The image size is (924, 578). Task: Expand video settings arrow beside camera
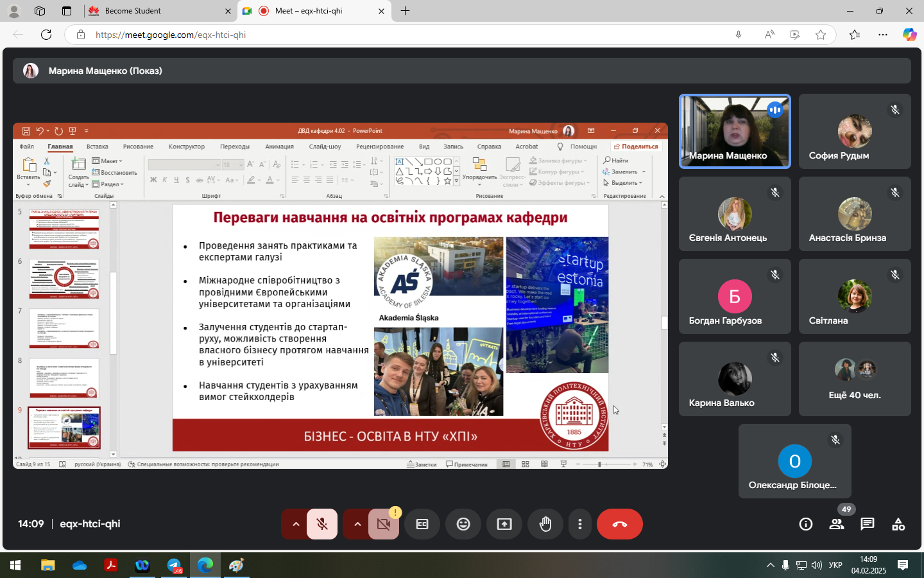[x=357, y=524]
